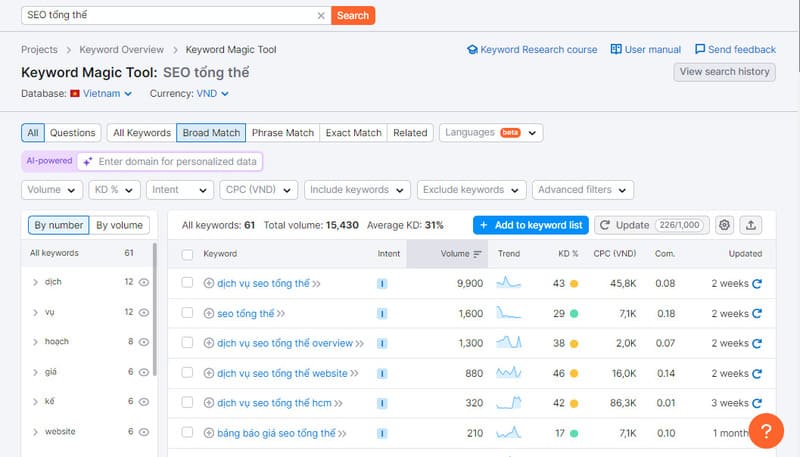
Task: Refresh the 'dịch vụ seo tổng thể' row data
Action: click(757, 284)
